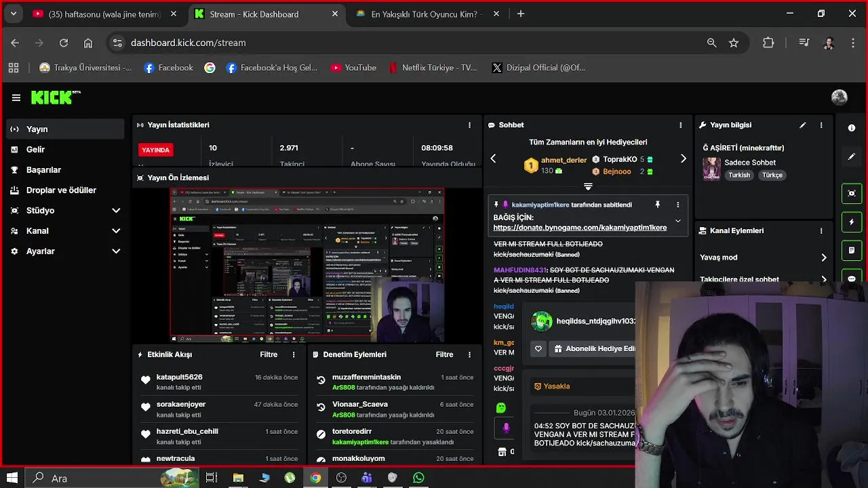Image resolution: width=868 pixels, height=488 pixels.
Task: Show next top gifters with right arrow
Action: click(683, 159)
